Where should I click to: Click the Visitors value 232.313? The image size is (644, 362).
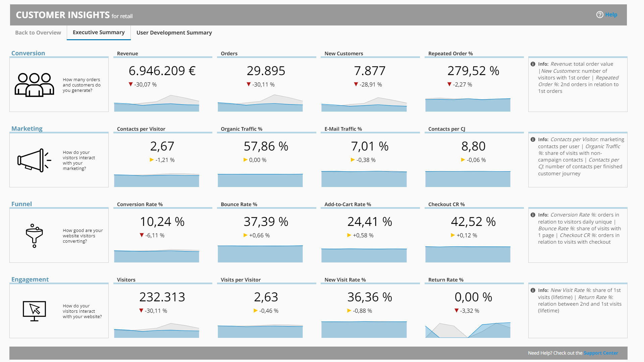(162, 297)
